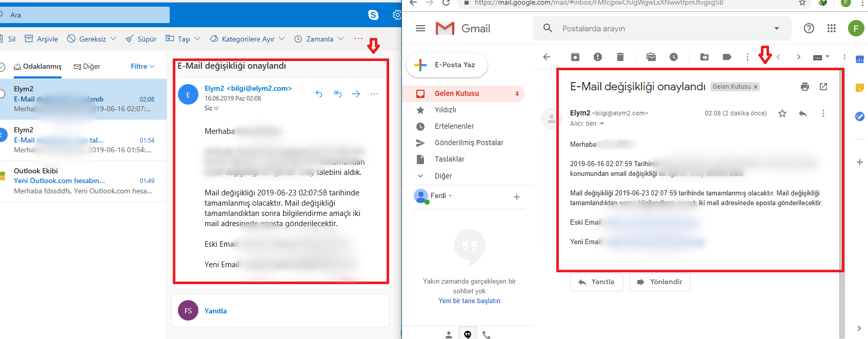
Task: Open Gelen Kutusu inbox folder
Action: pos(463,93)
